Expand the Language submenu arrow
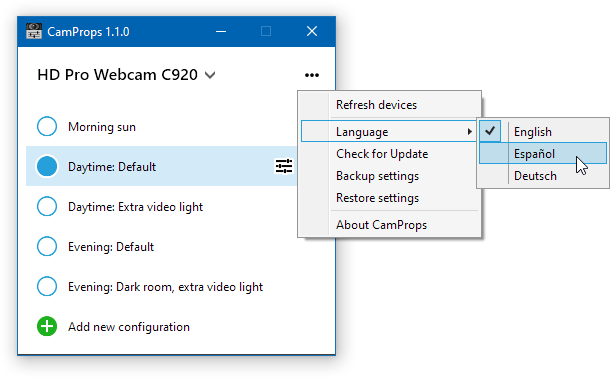The image size is (610, 378). [470, 132]
